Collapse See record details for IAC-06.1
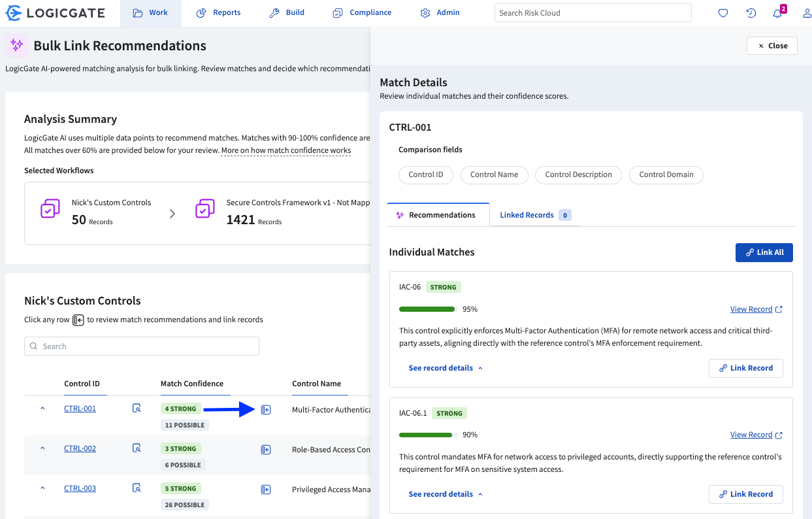 (x=446, y=494)
